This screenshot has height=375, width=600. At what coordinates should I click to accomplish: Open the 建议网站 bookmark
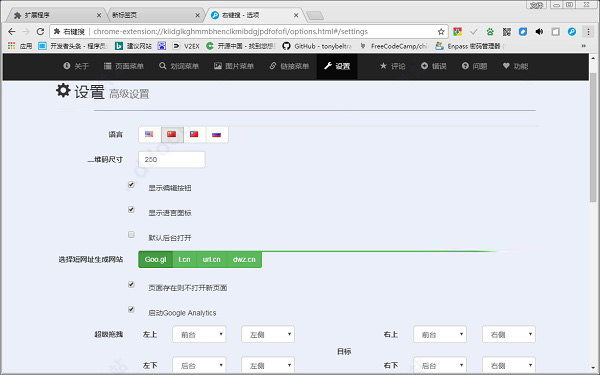133,46
